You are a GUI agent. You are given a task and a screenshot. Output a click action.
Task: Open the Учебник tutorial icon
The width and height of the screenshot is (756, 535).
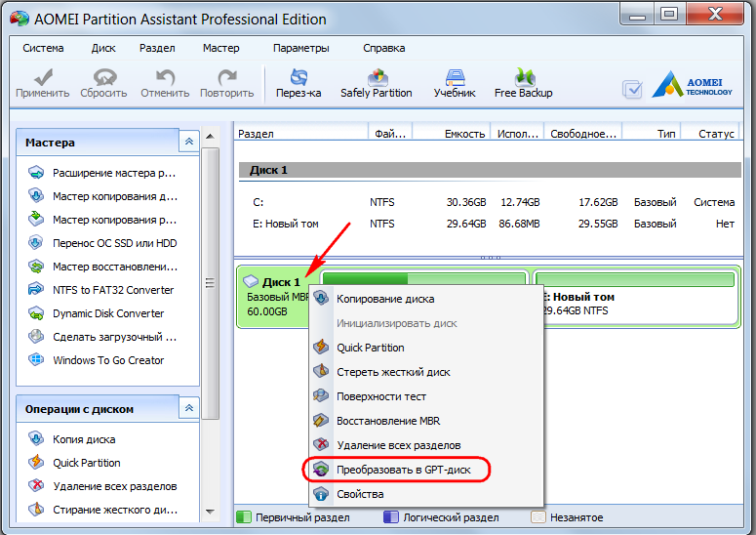[455, 77]
